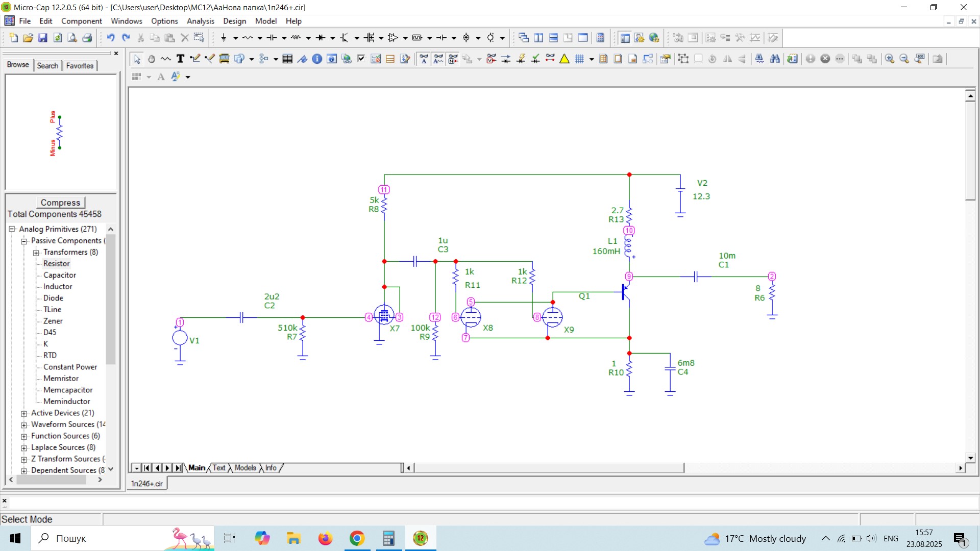Toggle the component panel view button
This screenshot has width=980, height=551.
(x=625, y=38)
